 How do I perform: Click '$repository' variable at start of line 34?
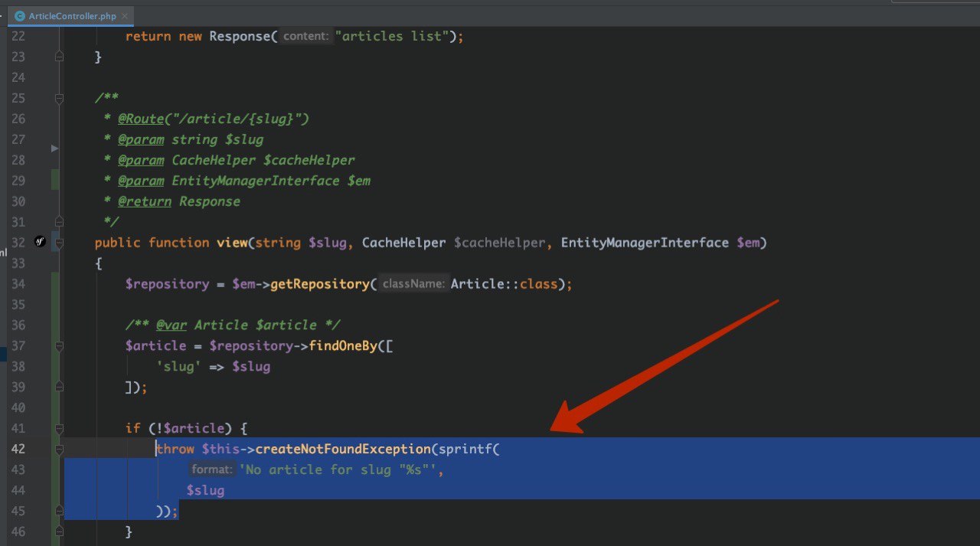(167, 284)
